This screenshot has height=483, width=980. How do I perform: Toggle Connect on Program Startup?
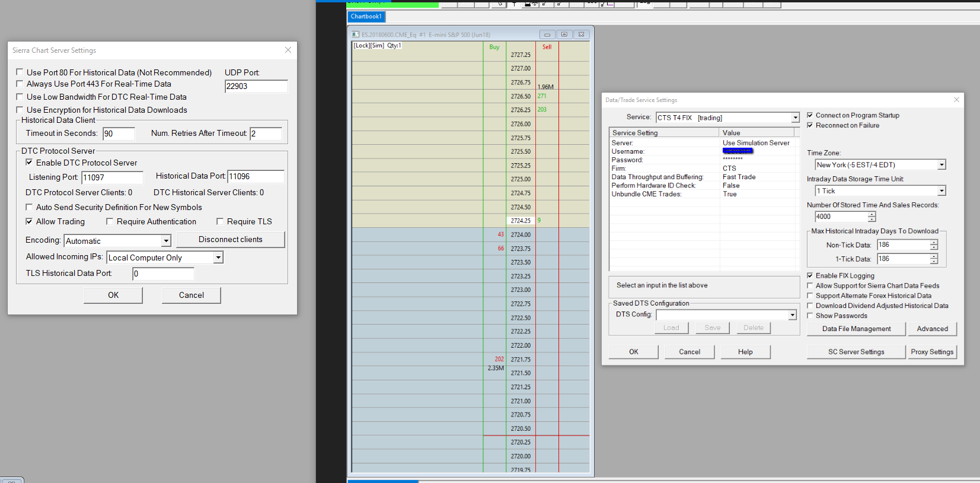810,115
